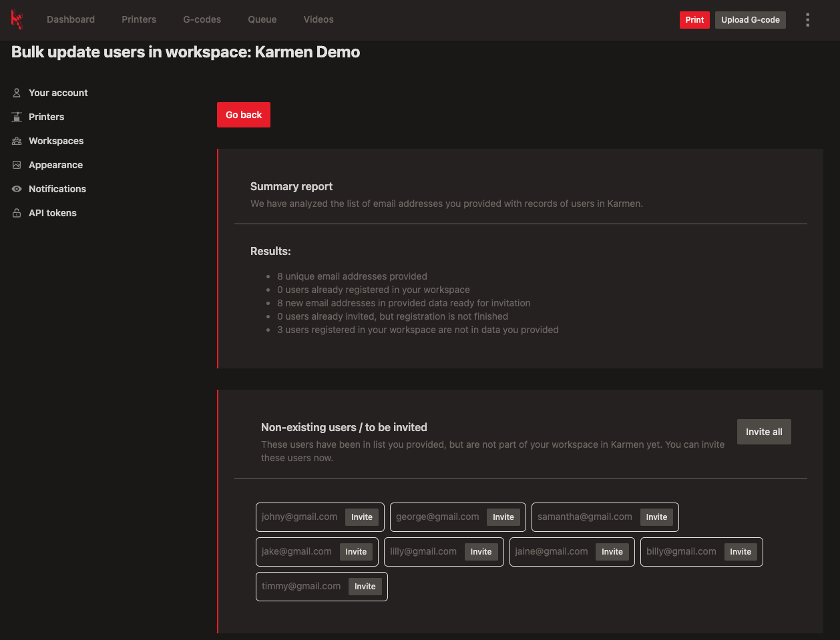Click the 'Non-existing users / to be invited' heading
840x640 pixels.
pos(344,427)
